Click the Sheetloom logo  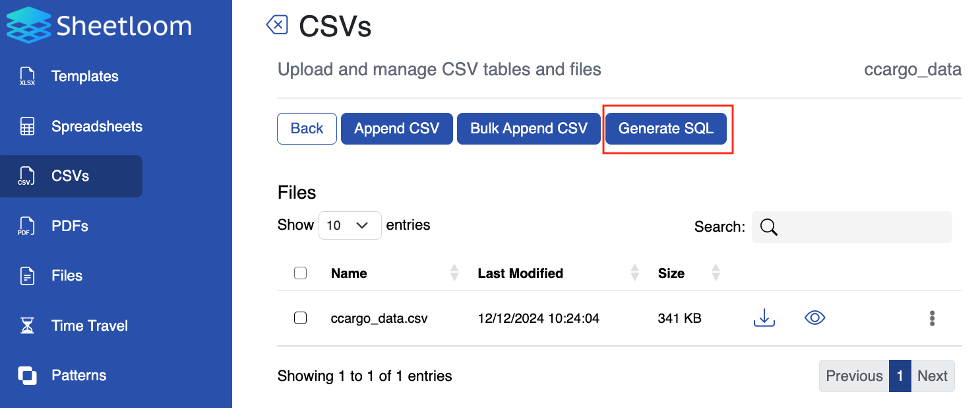99,26
